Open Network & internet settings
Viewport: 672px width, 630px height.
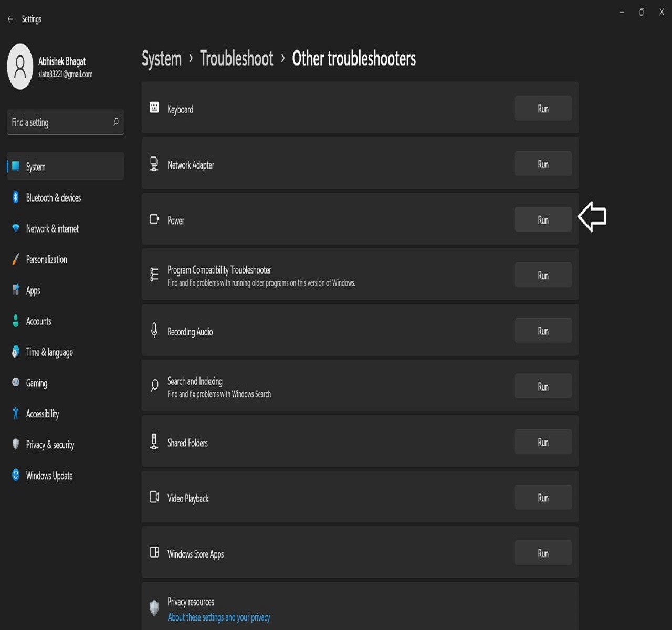pyautogui.click(x=66, y=228)
